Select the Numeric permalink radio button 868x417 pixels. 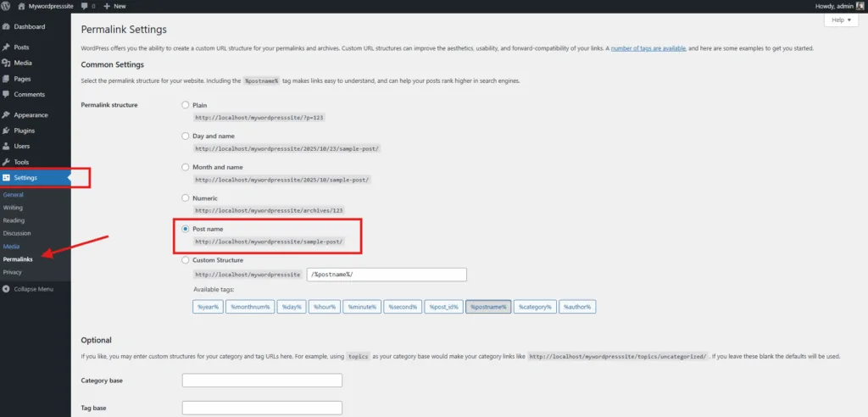click(186, 197)
